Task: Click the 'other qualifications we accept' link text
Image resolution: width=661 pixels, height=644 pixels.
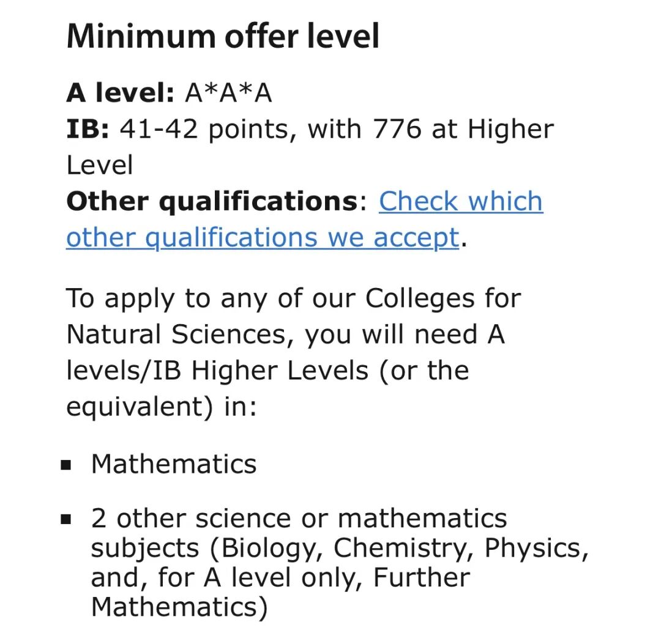Action: 263,237
